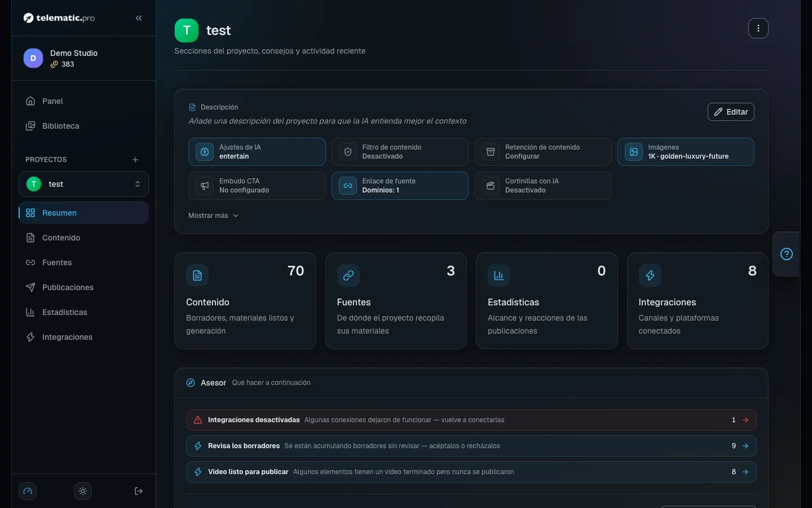
Task: Click the 383 credits coin icon
Action: point(54,64)
